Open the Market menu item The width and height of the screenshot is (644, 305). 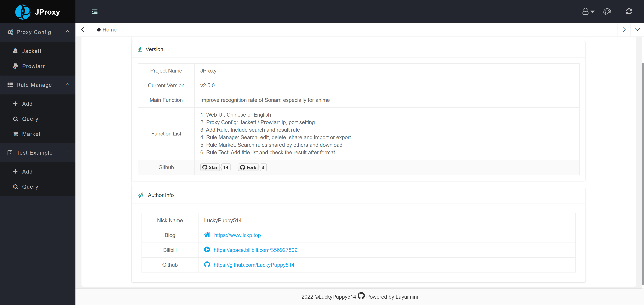click(31, 134)
